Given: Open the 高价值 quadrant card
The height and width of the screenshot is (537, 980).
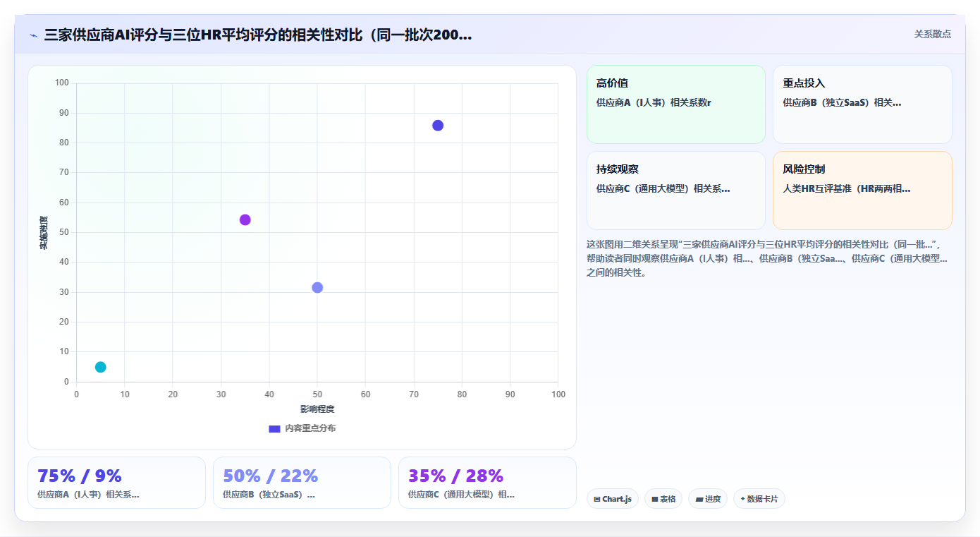Looking at the screenshot, I should [x=675, y=104].
